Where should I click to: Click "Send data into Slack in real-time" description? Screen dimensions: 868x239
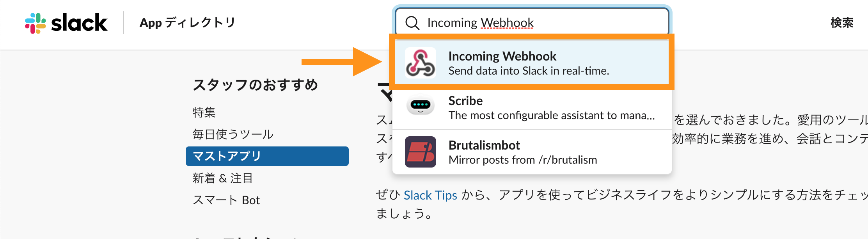pos(529,71)
